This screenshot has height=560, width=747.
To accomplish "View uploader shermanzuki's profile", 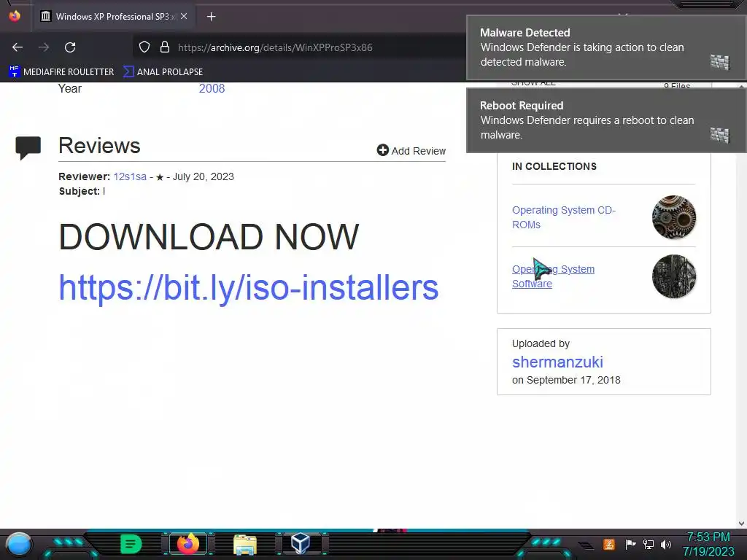I will pyautogui.click(x=557, y=362).
